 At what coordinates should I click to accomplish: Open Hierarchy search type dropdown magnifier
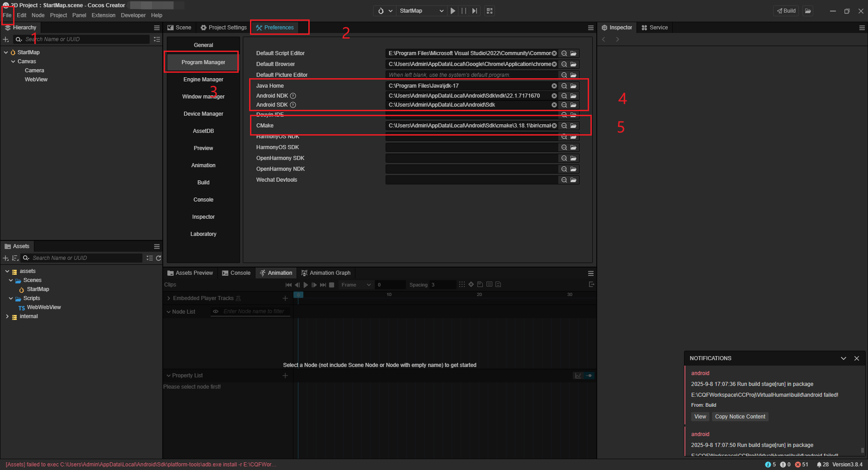[19, 39]
